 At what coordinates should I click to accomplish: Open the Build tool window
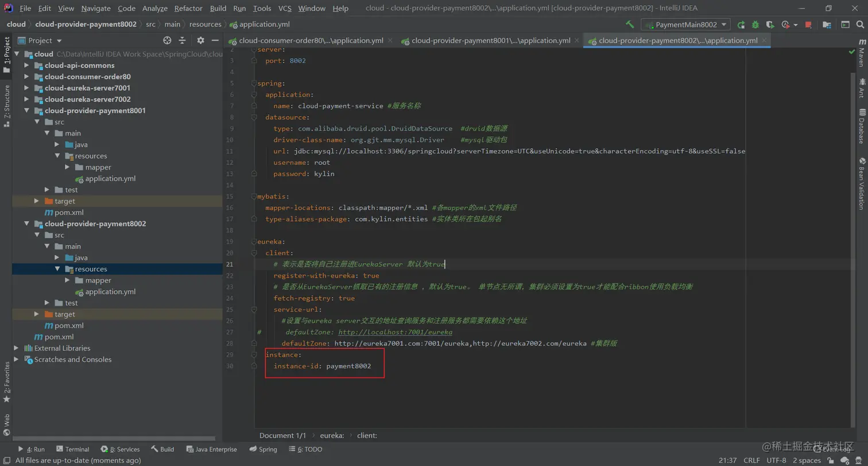pos(162,449)
